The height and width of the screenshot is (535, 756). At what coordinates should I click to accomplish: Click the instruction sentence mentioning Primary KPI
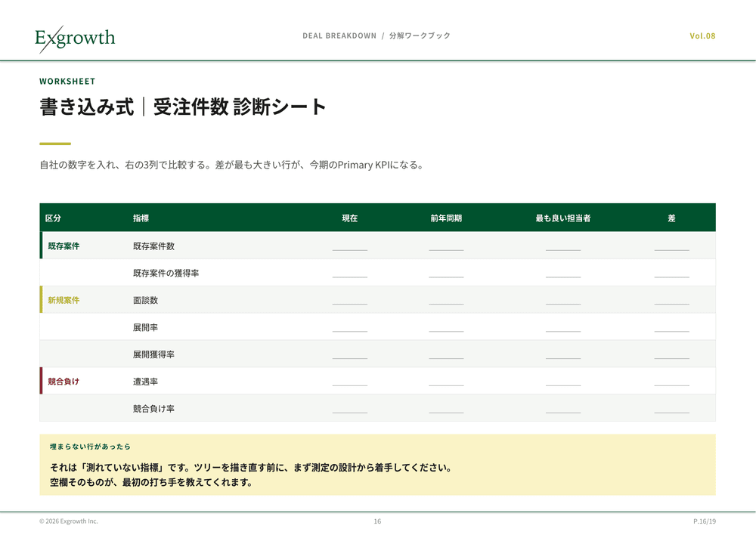232,165
